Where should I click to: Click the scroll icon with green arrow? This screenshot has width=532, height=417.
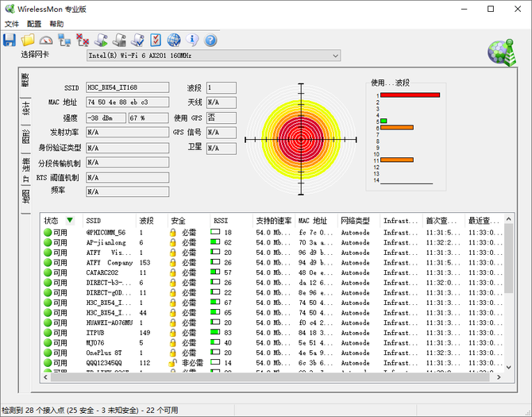pyautogui.click(x=102, y=40)
